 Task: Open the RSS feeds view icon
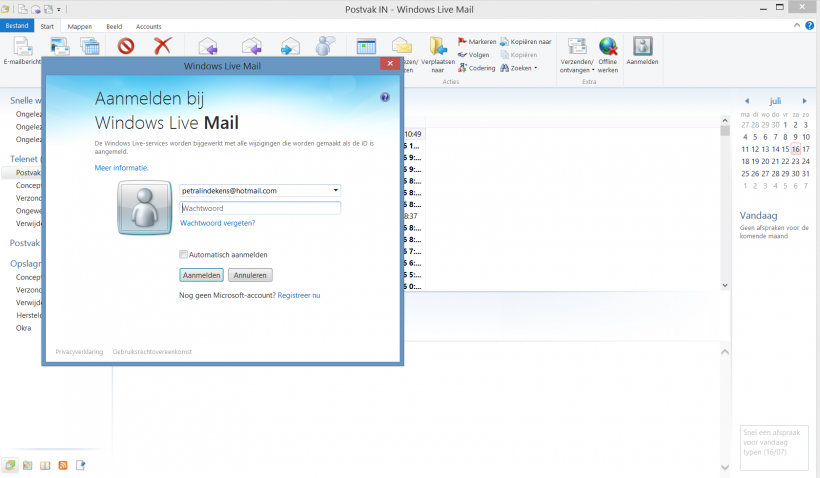point(63,465)
